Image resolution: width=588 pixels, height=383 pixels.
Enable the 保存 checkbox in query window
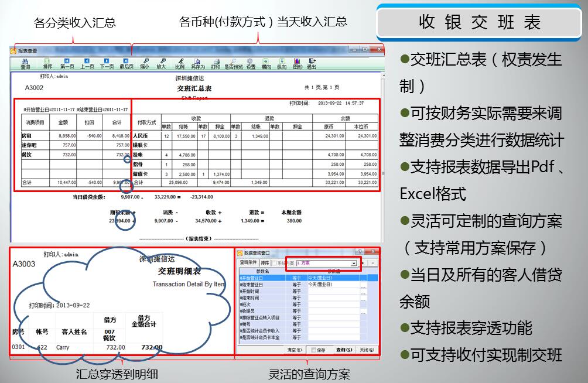[313, 350]
